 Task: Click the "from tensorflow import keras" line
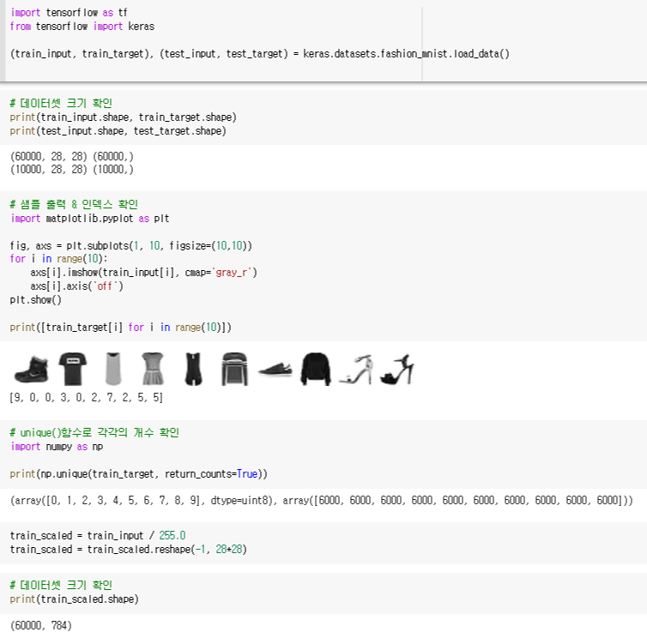click(82, 27)
